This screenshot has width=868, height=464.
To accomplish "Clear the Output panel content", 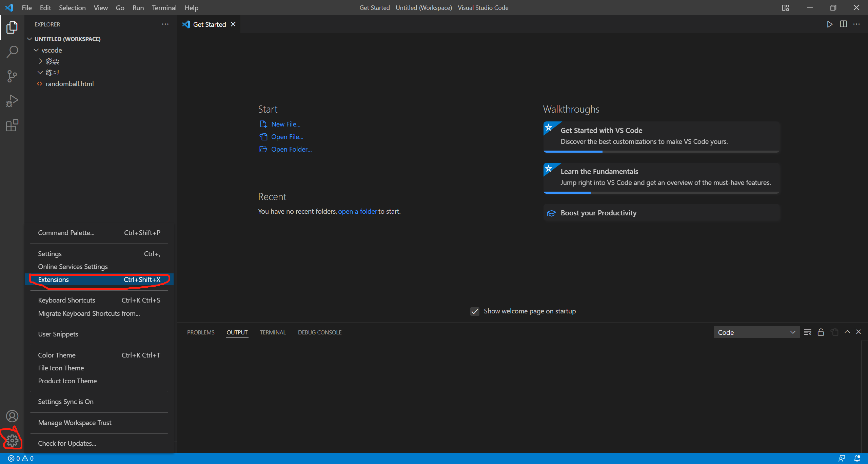I will pyautogui.click(x=807, y=332).
